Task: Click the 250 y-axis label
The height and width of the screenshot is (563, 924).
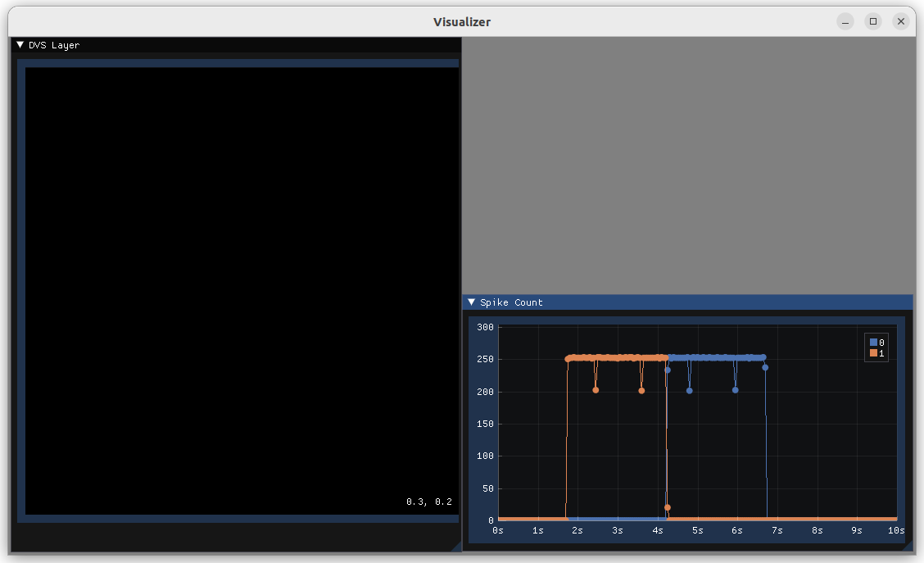Action: [485, 359]
